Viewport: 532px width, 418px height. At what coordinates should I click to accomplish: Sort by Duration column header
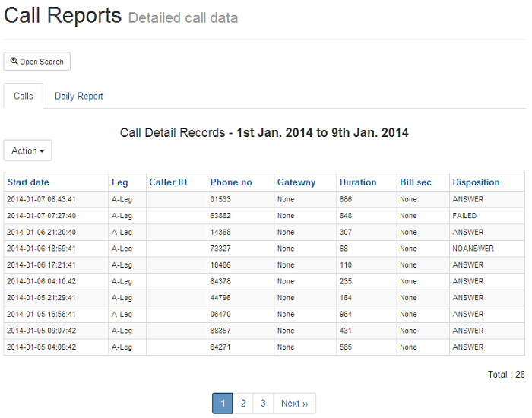[358, 182]
